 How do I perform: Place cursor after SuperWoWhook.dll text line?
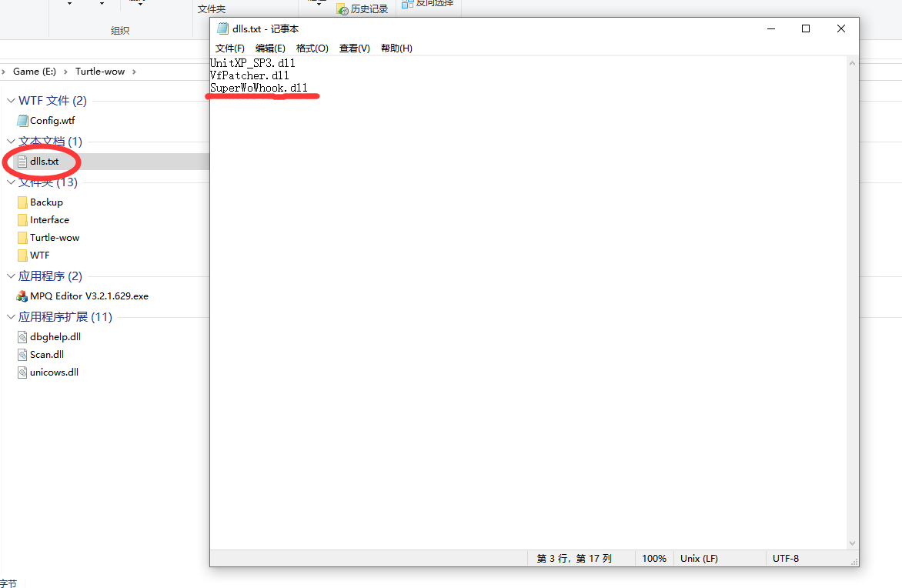pyautogui.click(x=309, y=88)
